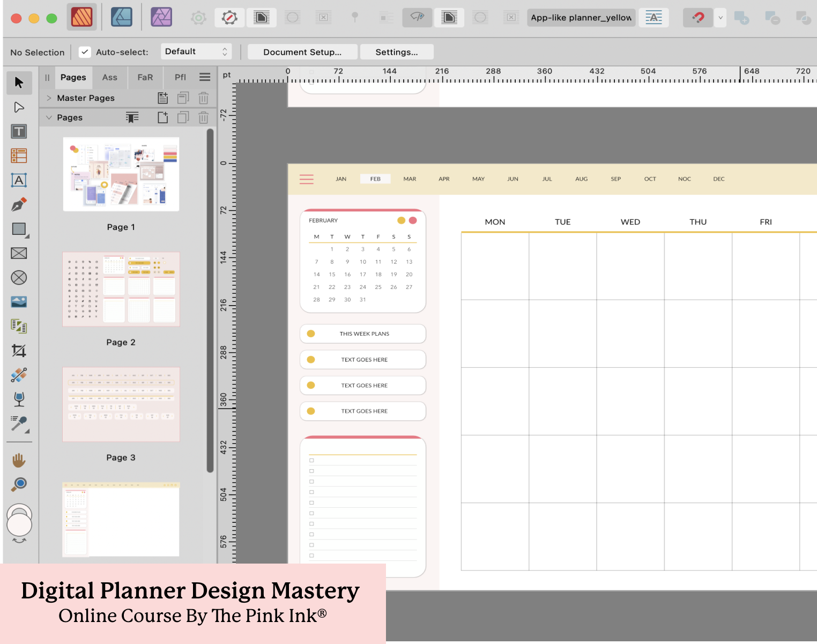The image size is (817, 644).
Task: Click the Document Setup button
Action: [x=302, y=51]
